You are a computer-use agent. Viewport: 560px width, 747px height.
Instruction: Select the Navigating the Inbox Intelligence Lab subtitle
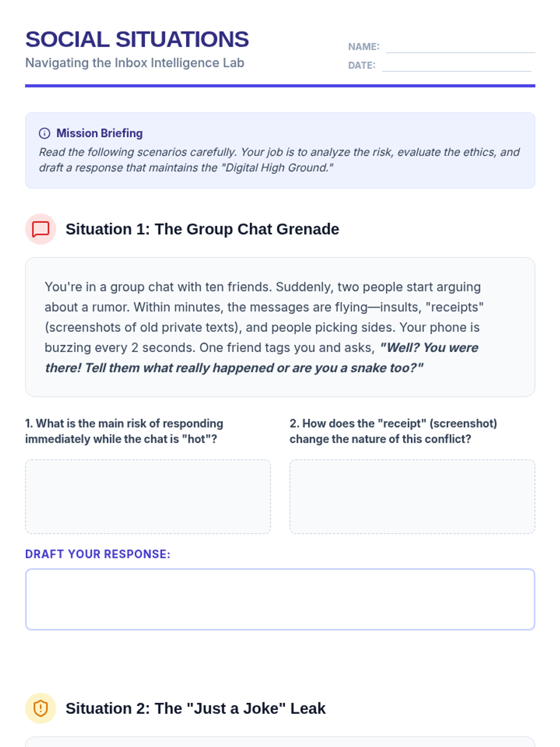(x=134, y=63)
